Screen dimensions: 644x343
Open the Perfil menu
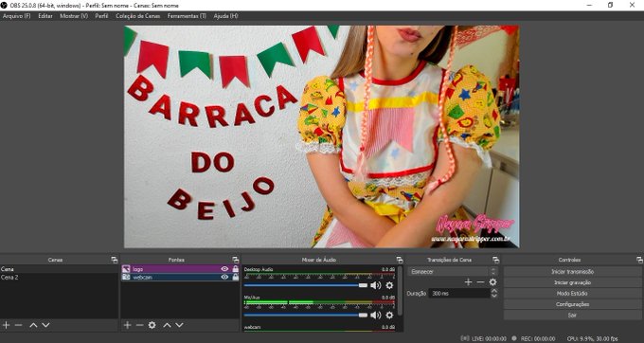[x=101, y=15]
